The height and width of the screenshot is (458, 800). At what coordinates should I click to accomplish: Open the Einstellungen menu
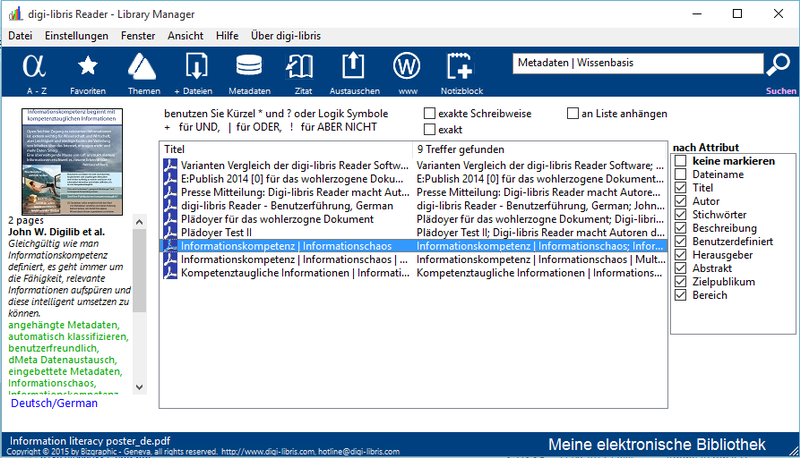(x=77, y=36)
